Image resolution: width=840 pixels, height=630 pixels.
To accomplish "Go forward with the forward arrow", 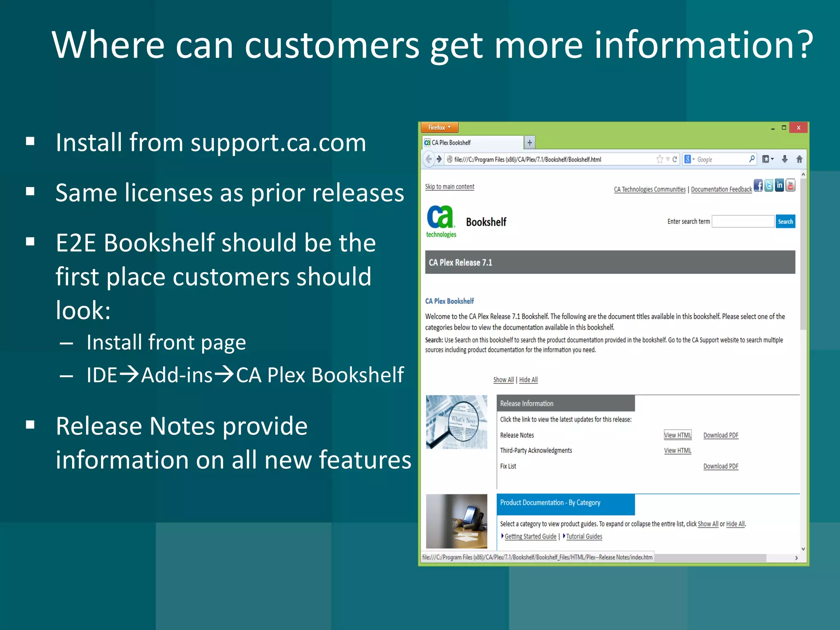I will (x=439, y=159).
